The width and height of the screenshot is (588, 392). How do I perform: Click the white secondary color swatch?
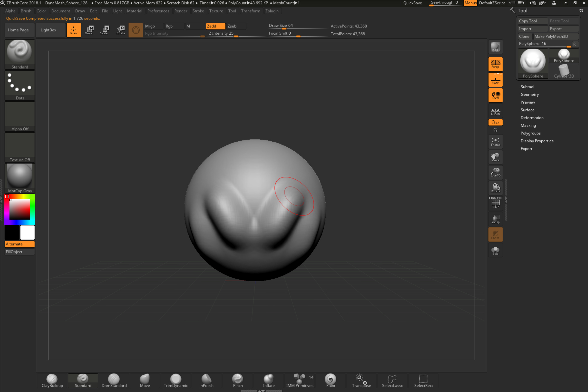point(28,233)
